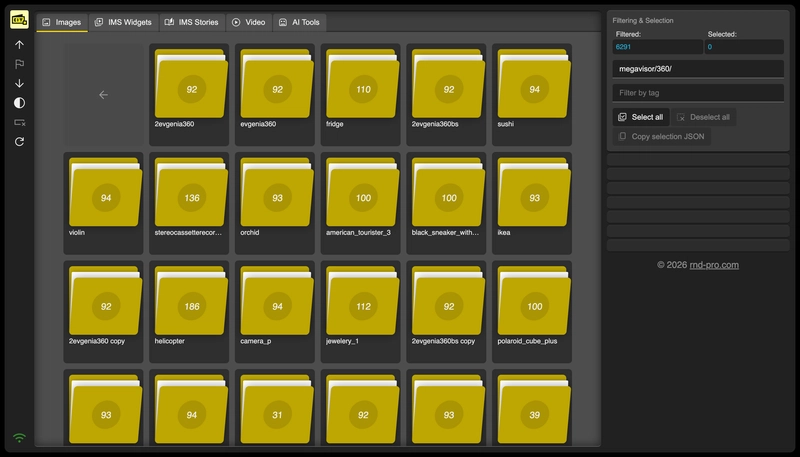
Task: Open the jewelery_1 folder
Action: coord(361,312)
